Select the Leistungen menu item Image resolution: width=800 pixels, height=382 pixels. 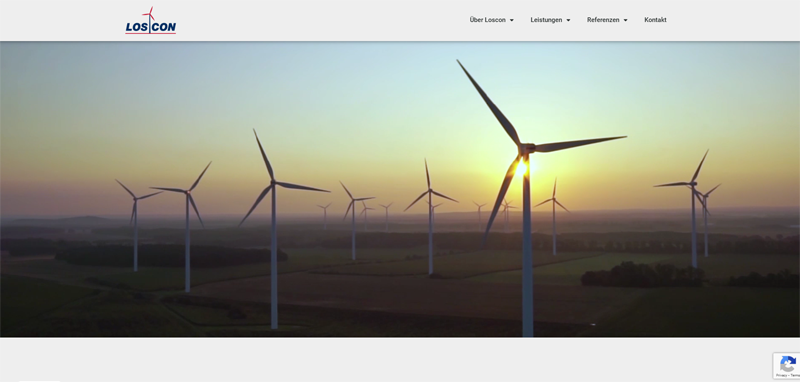click(x=546, y=20)
